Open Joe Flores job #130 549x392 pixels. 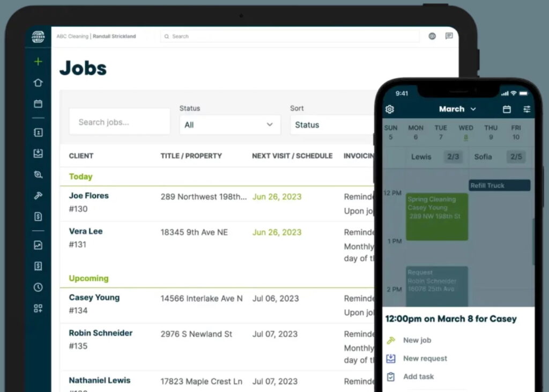tap(217, 204)
